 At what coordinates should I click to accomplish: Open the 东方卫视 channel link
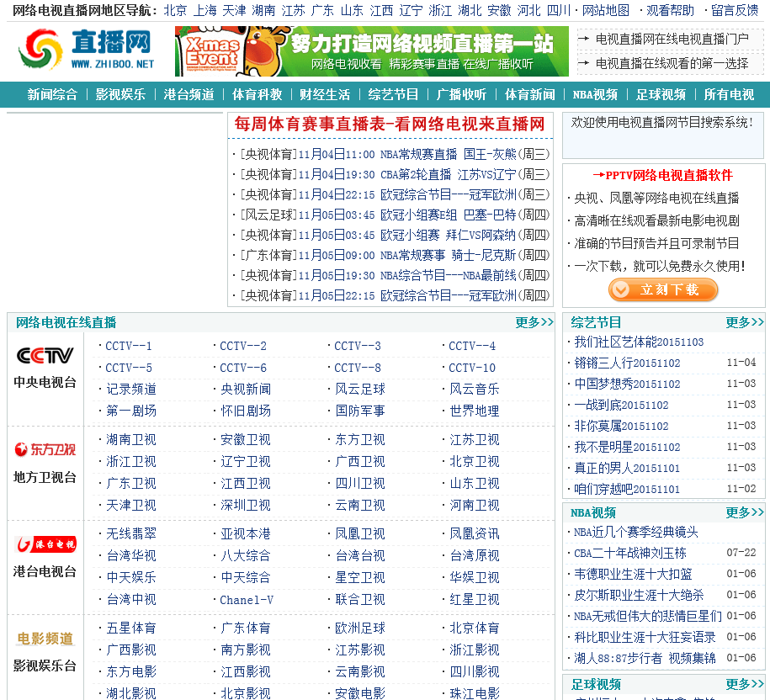click(x=360, y=440)
